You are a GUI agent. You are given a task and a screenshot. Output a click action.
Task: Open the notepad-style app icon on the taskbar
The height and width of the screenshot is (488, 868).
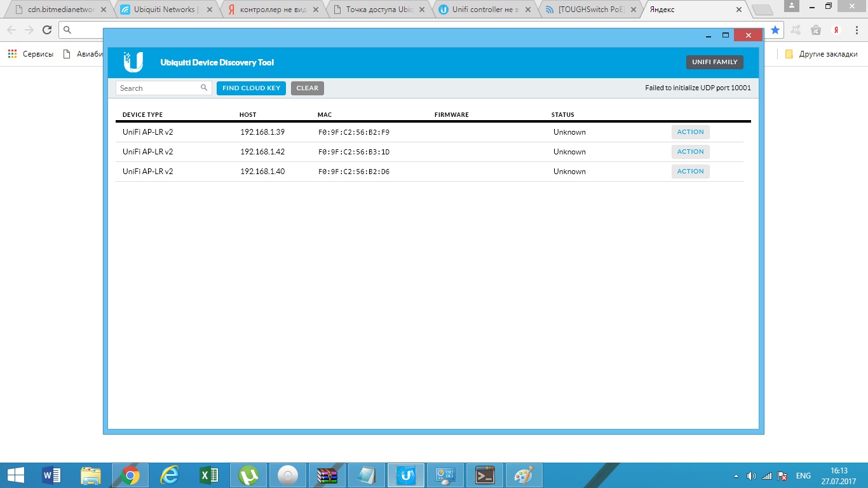coord(367,475)
